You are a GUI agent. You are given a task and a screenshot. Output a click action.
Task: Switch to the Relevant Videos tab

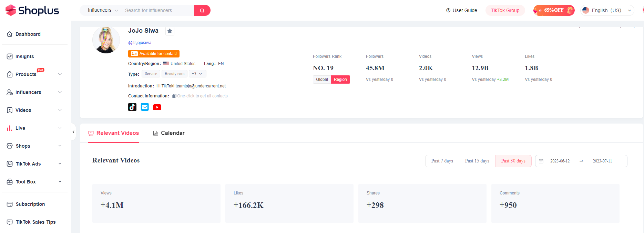point(114,133)
